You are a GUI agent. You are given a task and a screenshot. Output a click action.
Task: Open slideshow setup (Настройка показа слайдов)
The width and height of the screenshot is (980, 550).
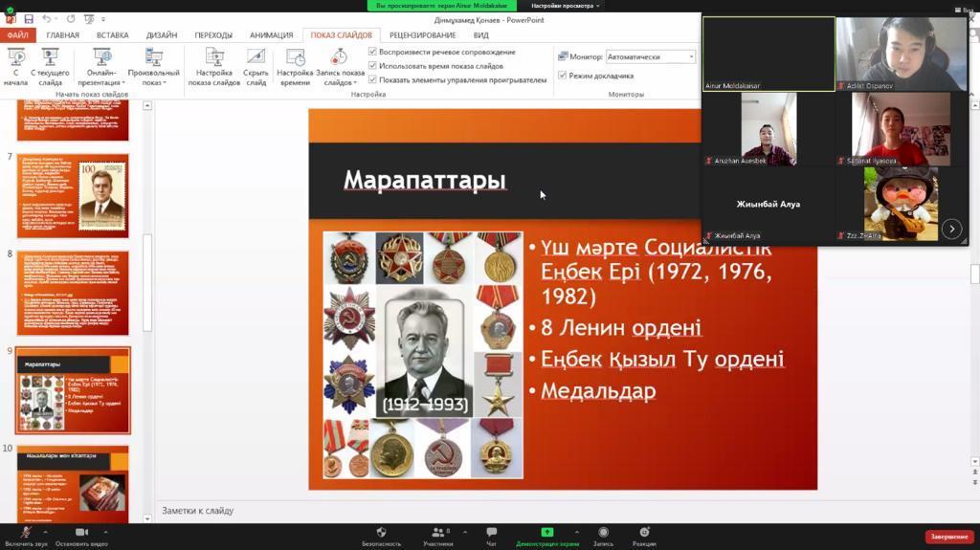[213, 65]
